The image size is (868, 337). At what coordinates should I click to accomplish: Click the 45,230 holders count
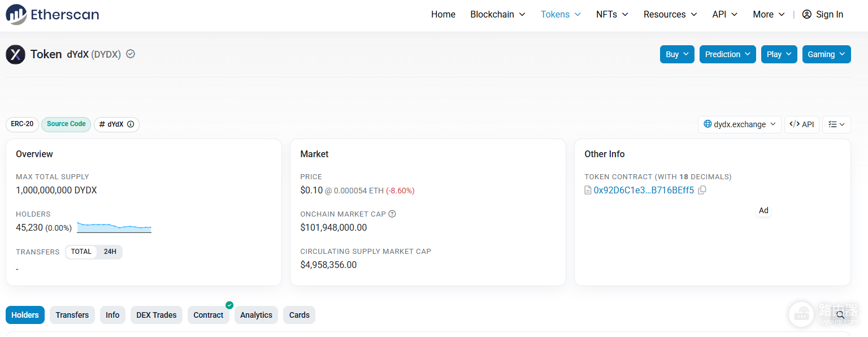tap(29, 228)
